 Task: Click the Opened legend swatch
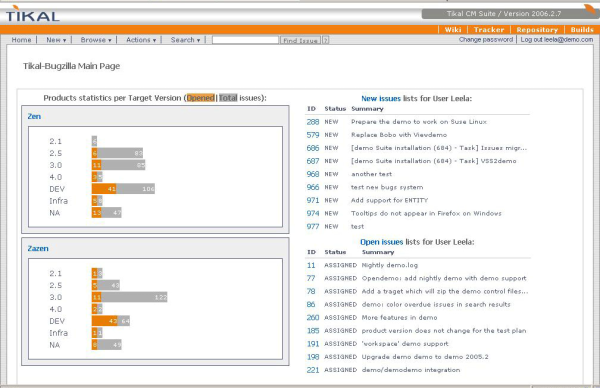click(201, 98)
